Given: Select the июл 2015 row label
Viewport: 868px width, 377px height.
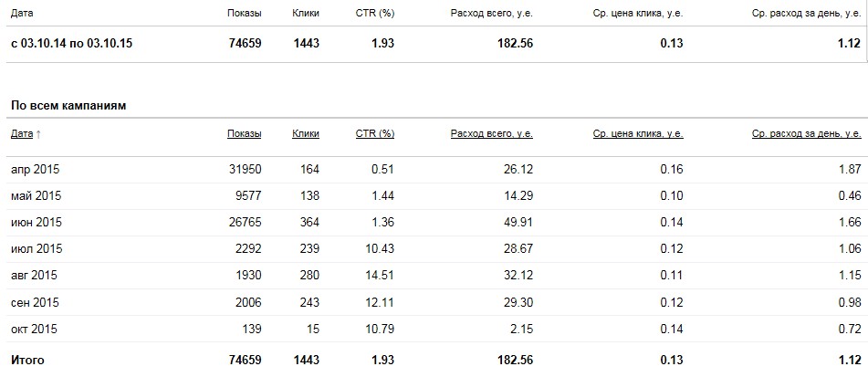Looking at the screenshot, I should (36, 248).
